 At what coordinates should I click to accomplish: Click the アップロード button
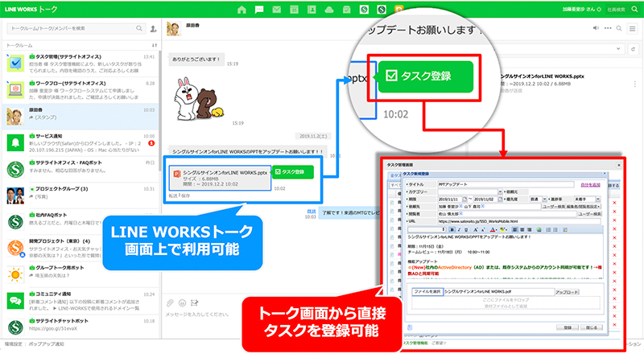pos(568,292)
